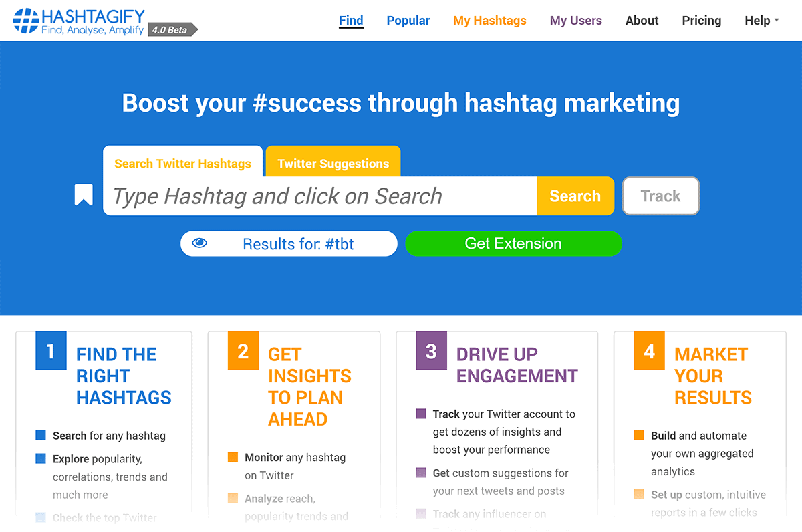802x532 pixels.
Task: Click the Market Your Results heading
Action: [712, 376]
